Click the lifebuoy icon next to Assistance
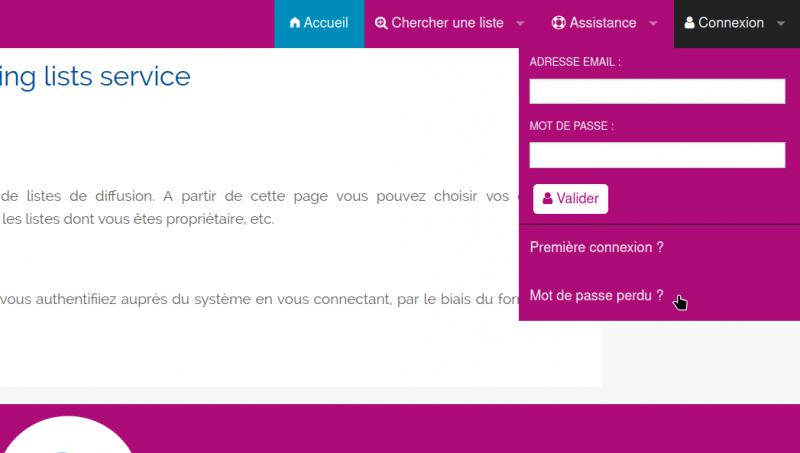The image size is (800, 453). (558, 23)
